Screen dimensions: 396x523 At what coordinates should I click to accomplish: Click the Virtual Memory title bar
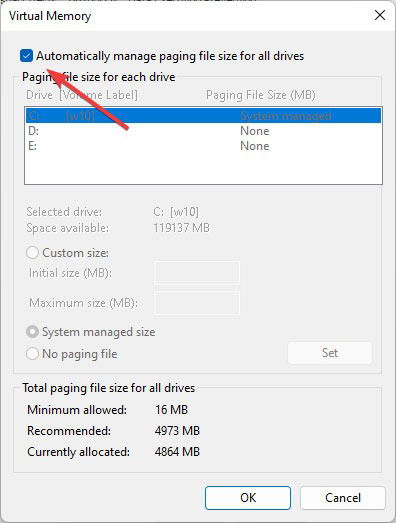(x=183, y=16)
